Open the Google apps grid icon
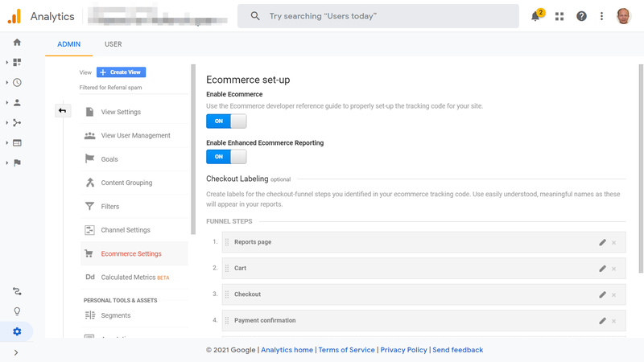 559,16
